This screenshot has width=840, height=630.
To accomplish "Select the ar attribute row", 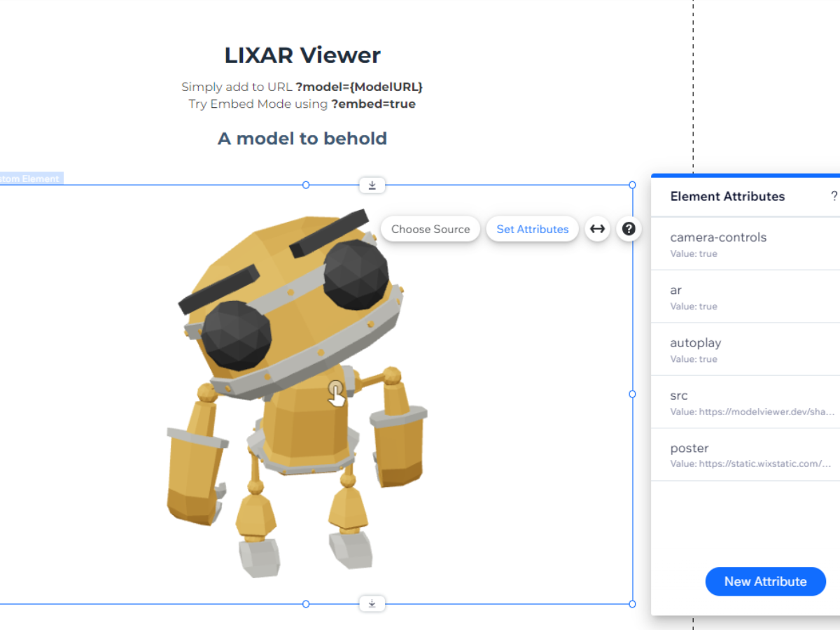I will [745, 297].
